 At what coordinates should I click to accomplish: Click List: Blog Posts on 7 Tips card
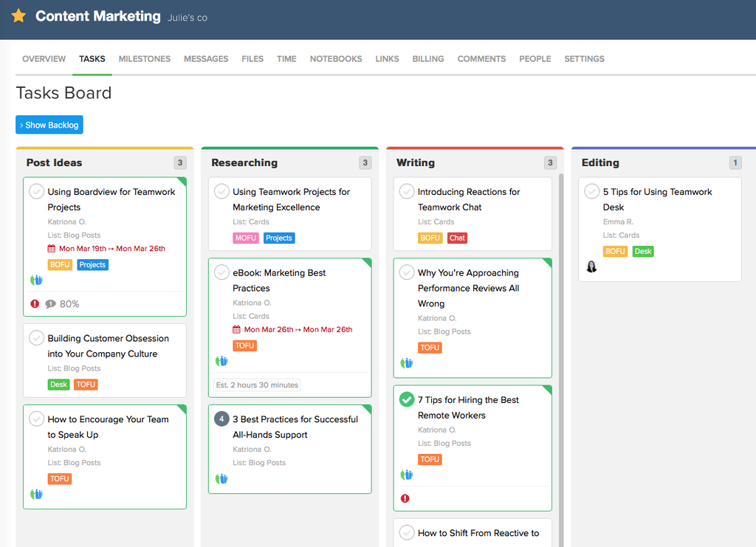tap(444, 444)
